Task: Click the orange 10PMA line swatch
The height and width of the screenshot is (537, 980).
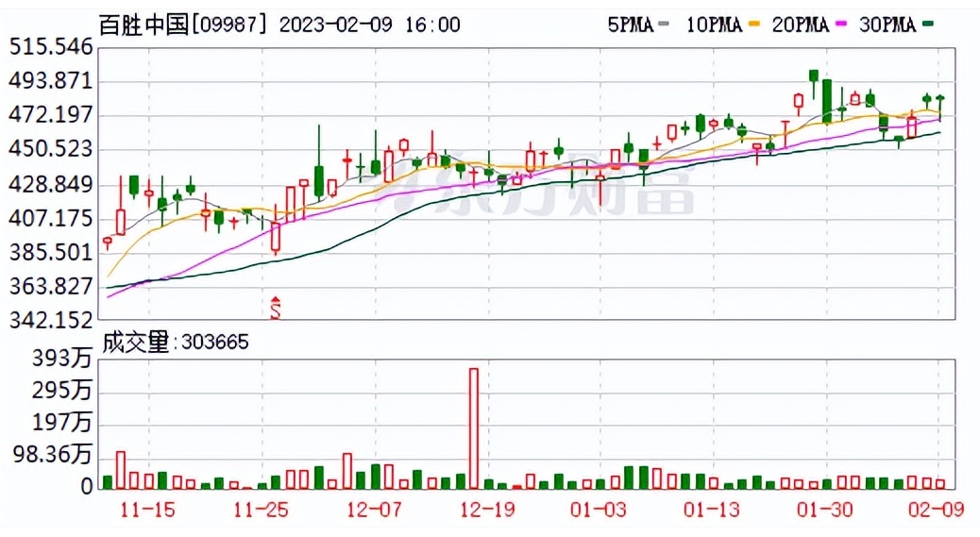Action: tap(753, 25)
